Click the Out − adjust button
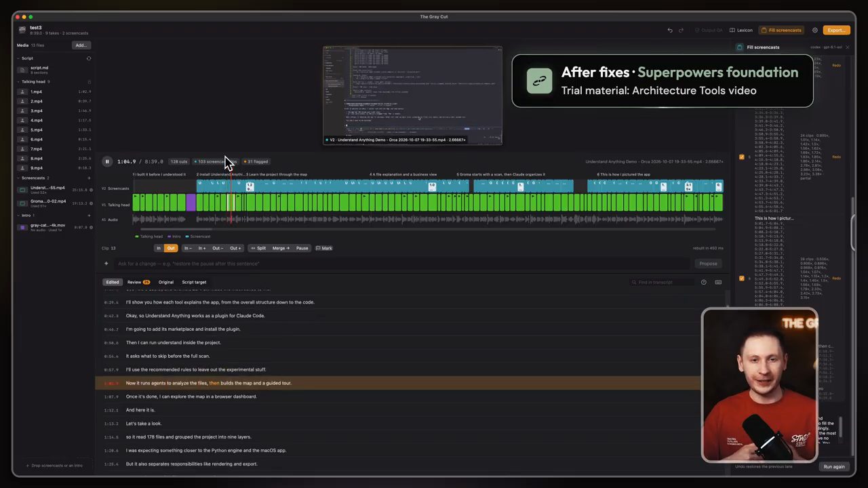 (x=218, y=248)
